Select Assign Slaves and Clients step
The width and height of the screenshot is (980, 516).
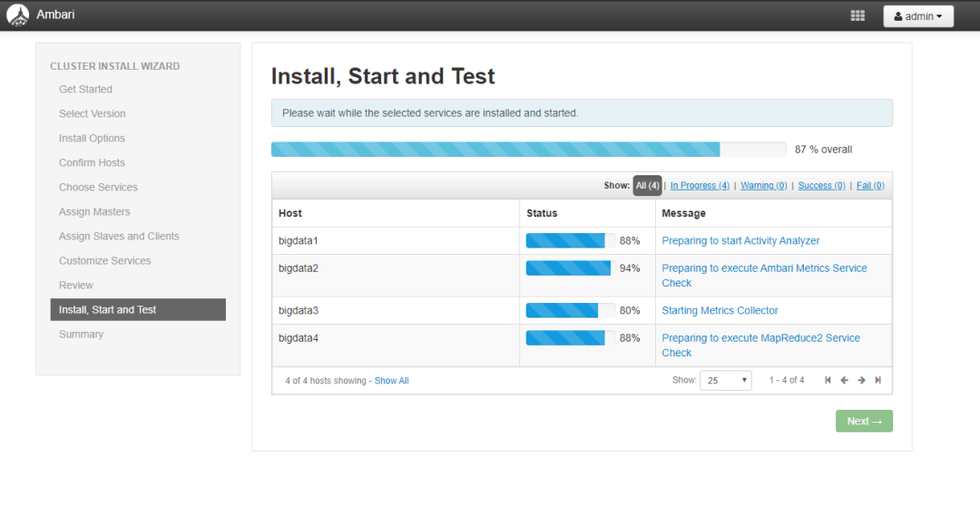[x=119, y=236]
